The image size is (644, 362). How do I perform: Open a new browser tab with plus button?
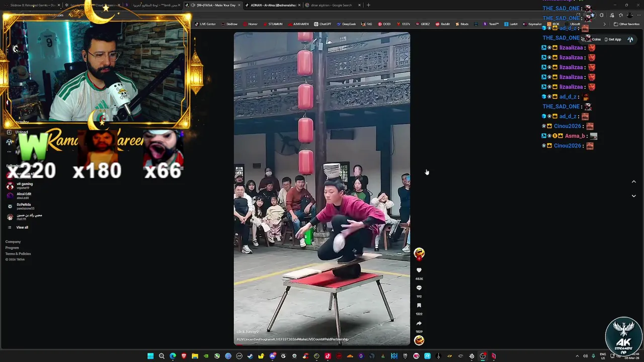[368, 5]
